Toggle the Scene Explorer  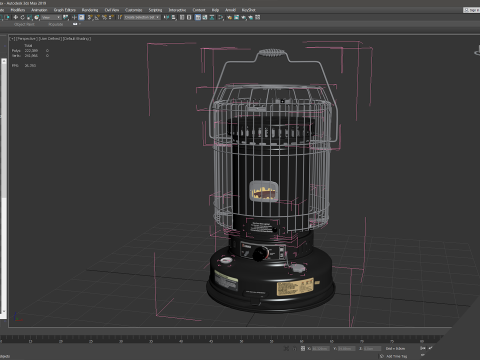pos(182,17)
